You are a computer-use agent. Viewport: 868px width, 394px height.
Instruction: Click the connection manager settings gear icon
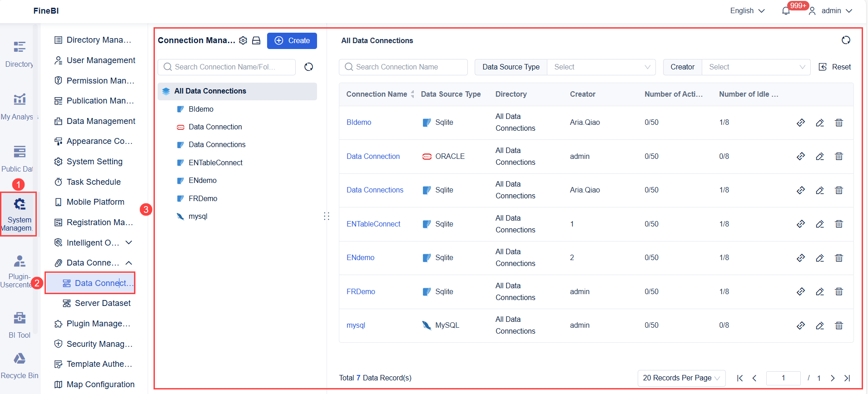[243, 41]
